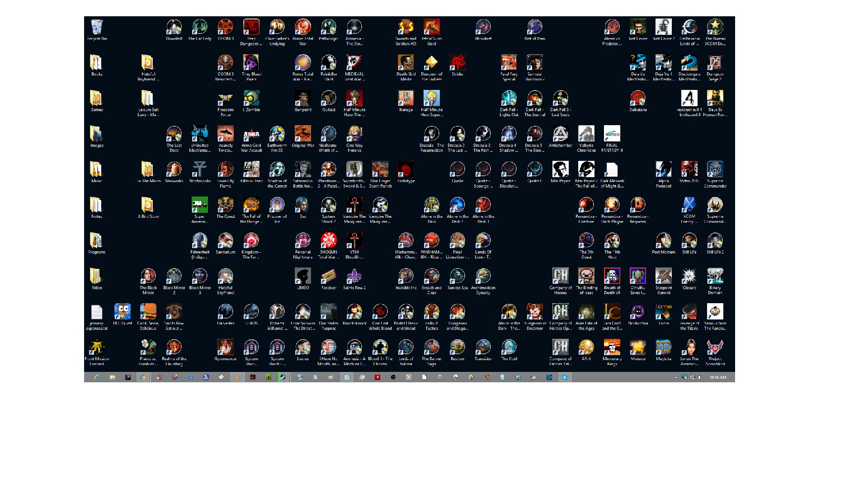
Task: Open the Programs folder
Action: [x=97, y=244]
